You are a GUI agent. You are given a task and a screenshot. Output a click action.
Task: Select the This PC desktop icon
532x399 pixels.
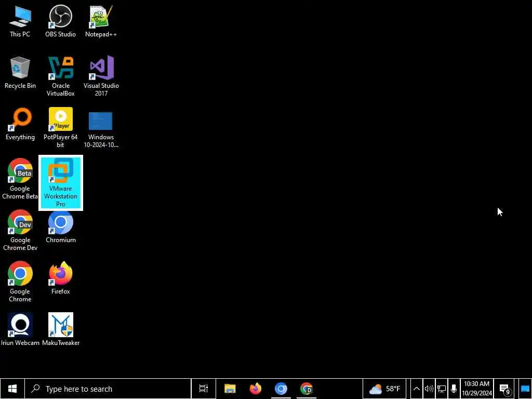[20, 21]
